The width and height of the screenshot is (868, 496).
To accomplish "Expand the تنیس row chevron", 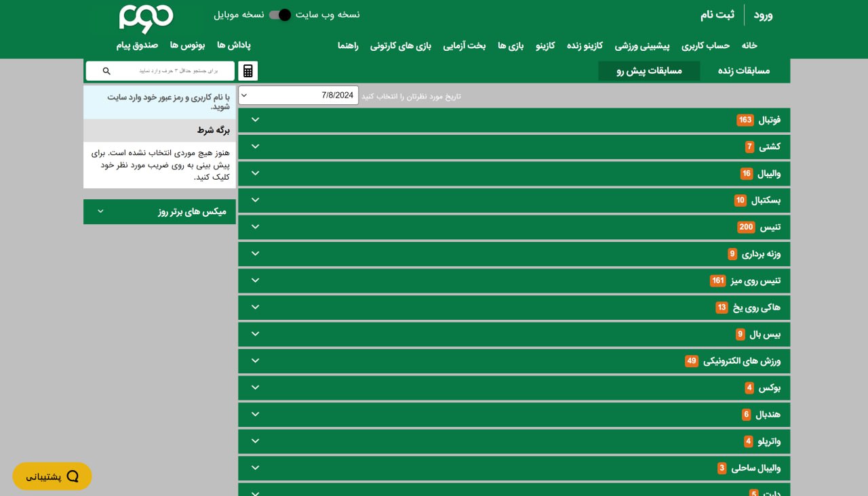I will tap(256, 227).
